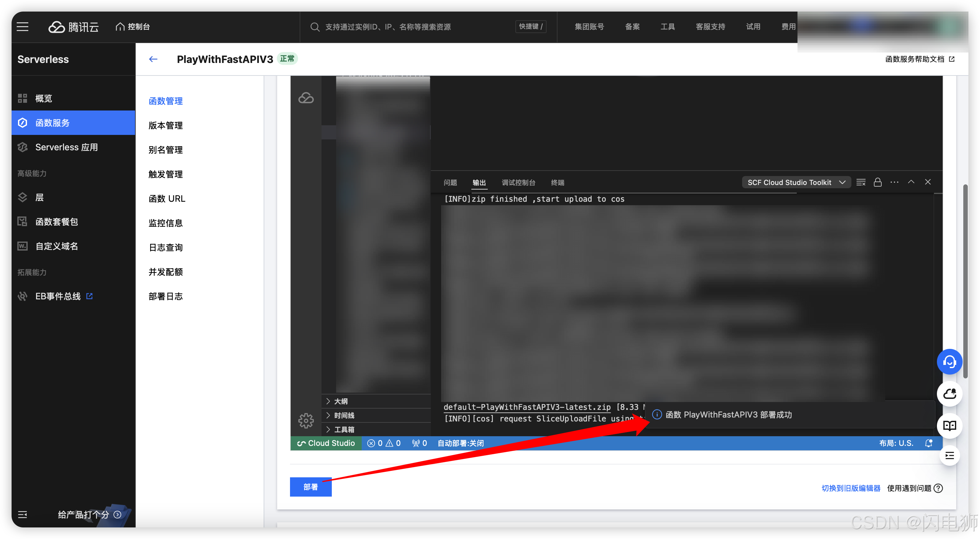
Task: Expand the 时间线 timeline section
Action: click(343, 415)
